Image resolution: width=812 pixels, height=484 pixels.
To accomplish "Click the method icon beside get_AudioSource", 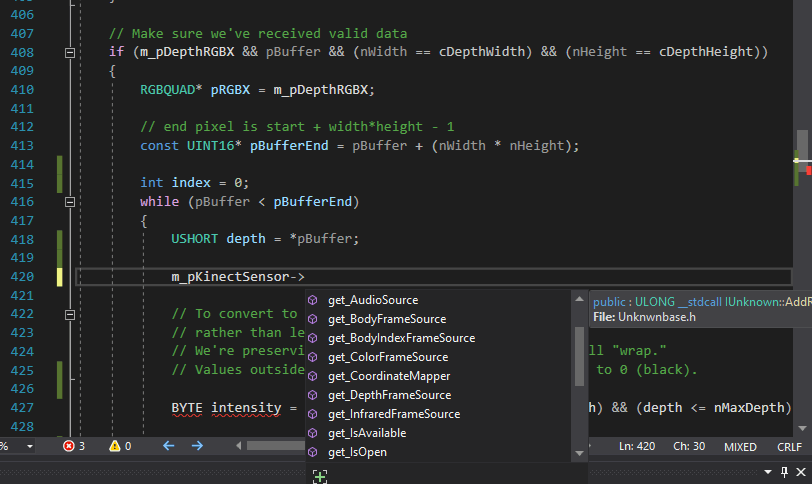I will (x=312, y=300).
